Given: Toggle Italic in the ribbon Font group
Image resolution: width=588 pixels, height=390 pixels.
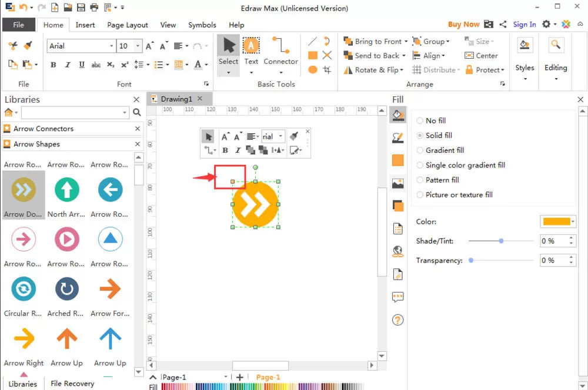Looking at the screenshot, I should click(x=68, y=65).
